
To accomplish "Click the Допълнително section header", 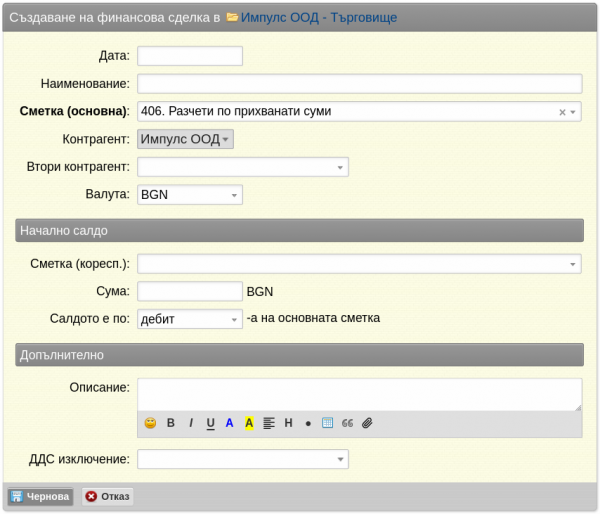I will (x=299, y=355).
